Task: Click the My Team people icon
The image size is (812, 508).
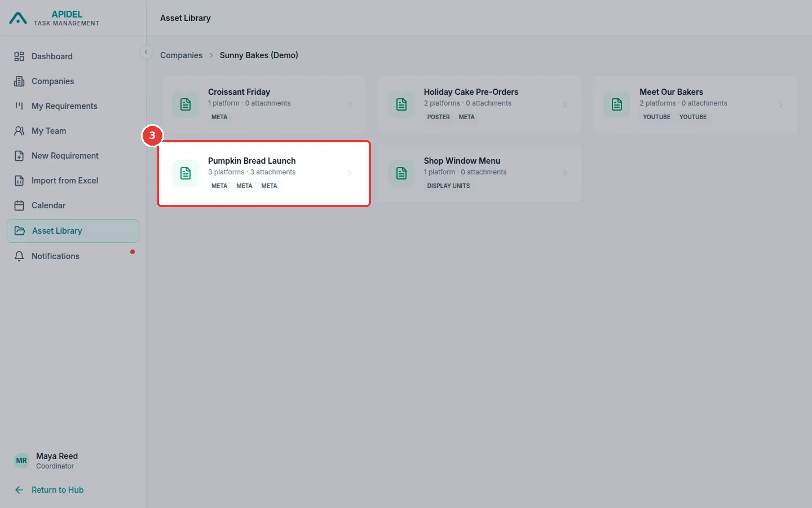Action: pyautogui.click(x=19, y=131)
